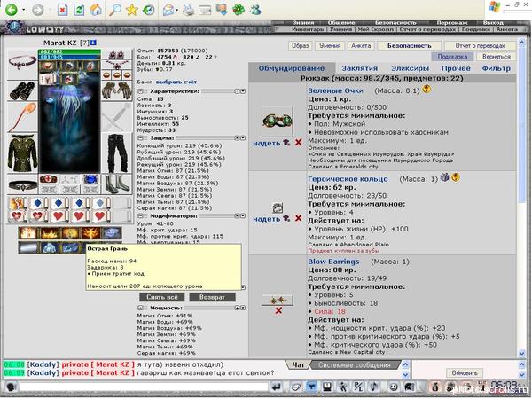
Task: Toggle the blue chat filter icon
Action: click(311, 387)
